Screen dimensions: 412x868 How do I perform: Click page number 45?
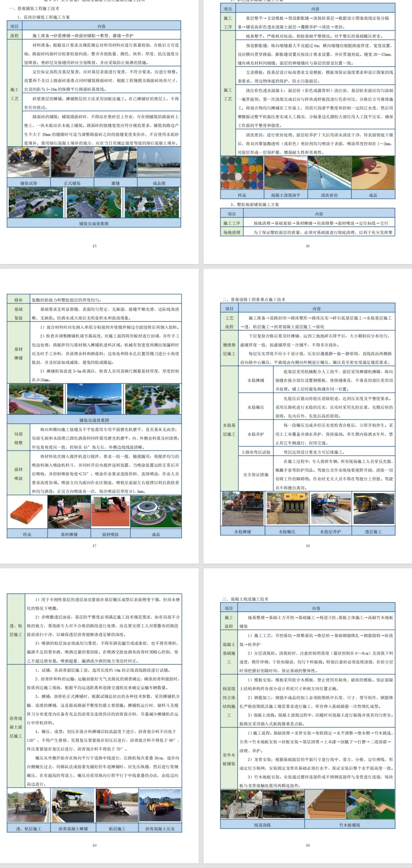click(x=94, y=246)
